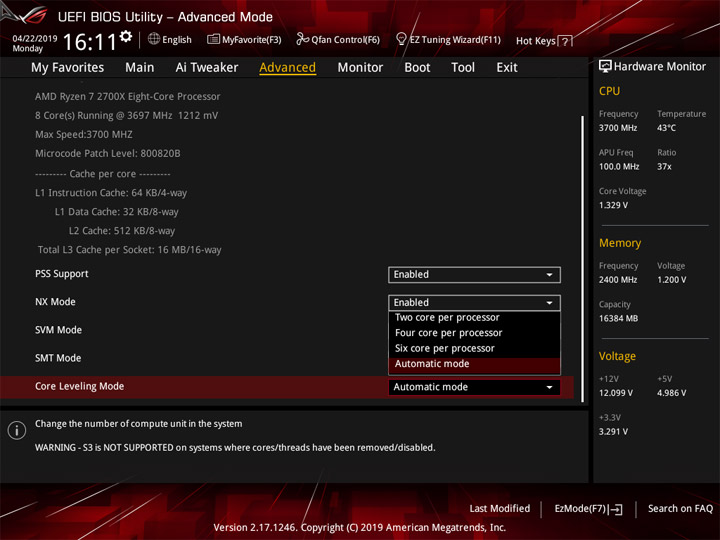Click L2 Cache: 512 KB/8-way text
The image size is (720, 540).
[x=122, y=231]
